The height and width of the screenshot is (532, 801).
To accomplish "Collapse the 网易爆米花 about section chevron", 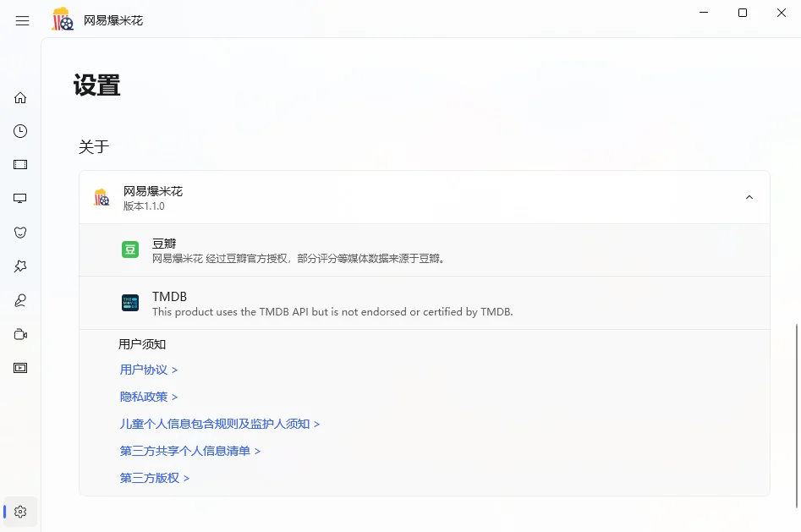I will click(x=749, y=197).
